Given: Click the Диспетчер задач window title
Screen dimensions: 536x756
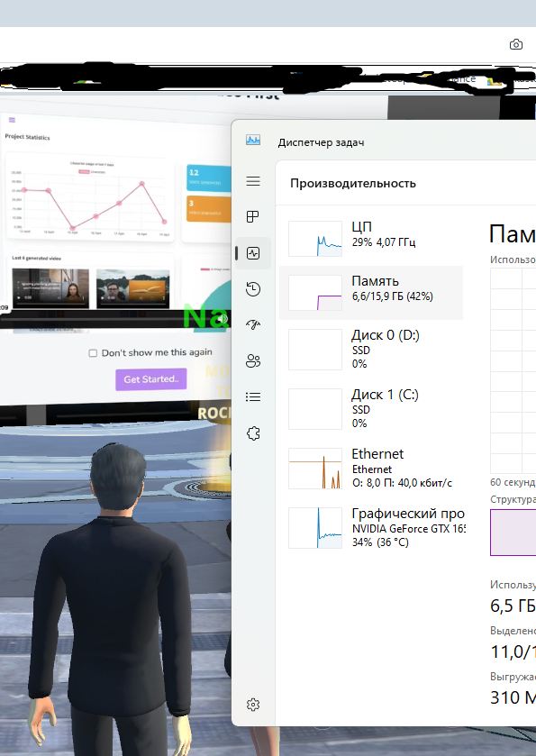Looking at the screenshot, I should coord(321,142).
